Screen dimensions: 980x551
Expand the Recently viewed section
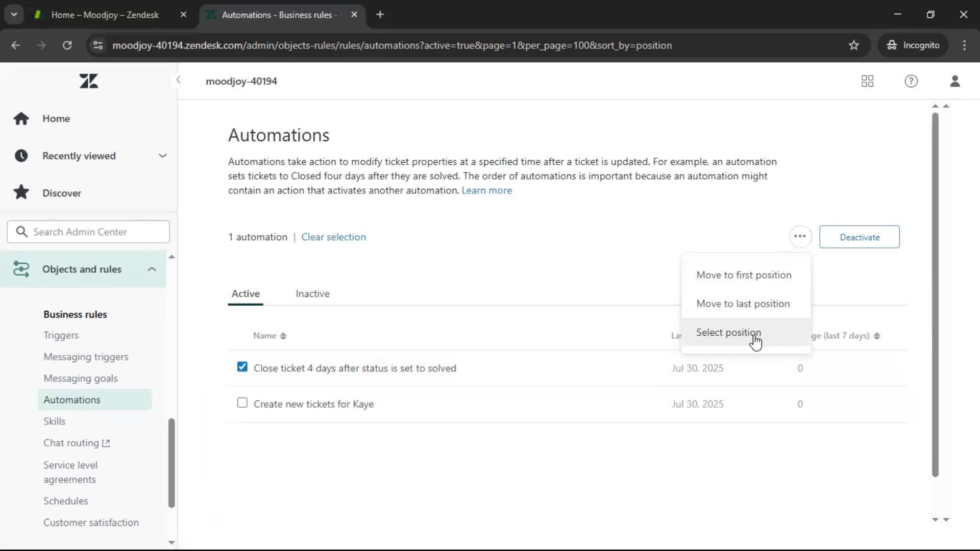click(x=162, y=156)
